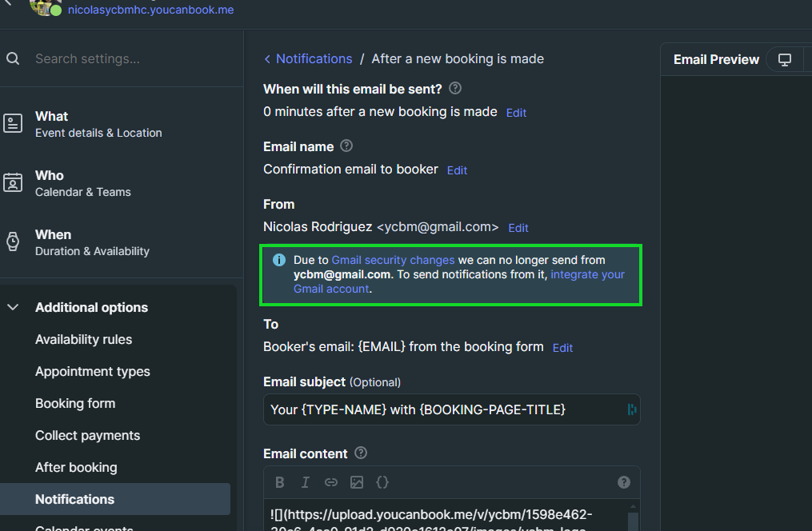The height and width of the screenshot is (531, 812).
Task: Click the help icon in editor toolbar
Action: tap(624, 482)
